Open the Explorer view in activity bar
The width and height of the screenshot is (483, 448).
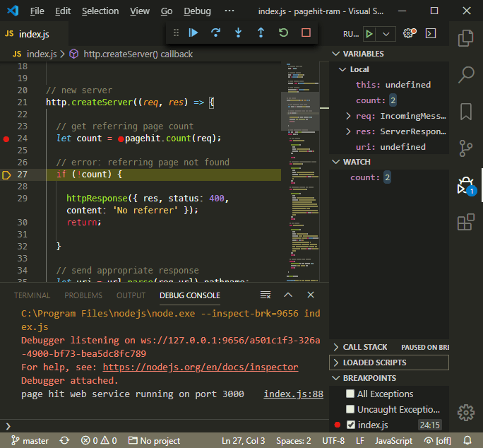click(x=466, y=38)
